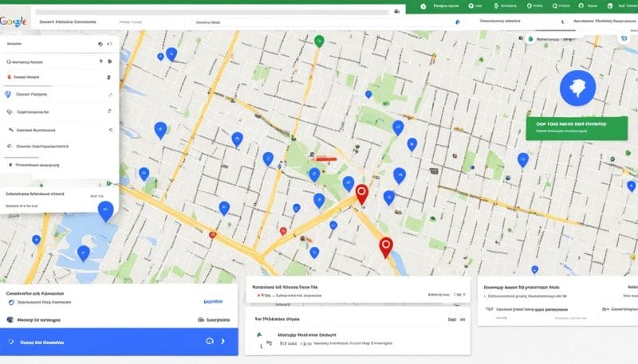This screenshot has height=364, width=638.
Task: Select the large blue pin touching the side panel
Action: pos(105,211)
